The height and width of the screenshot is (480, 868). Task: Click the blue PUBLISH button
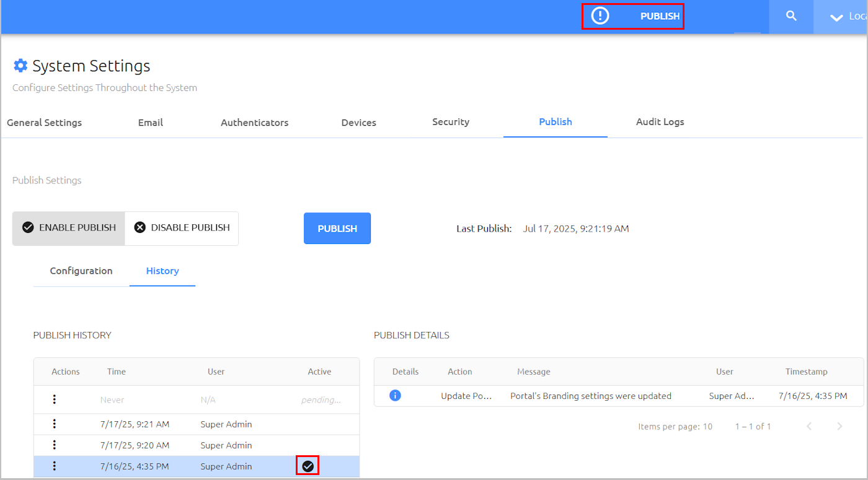point(337,229)
